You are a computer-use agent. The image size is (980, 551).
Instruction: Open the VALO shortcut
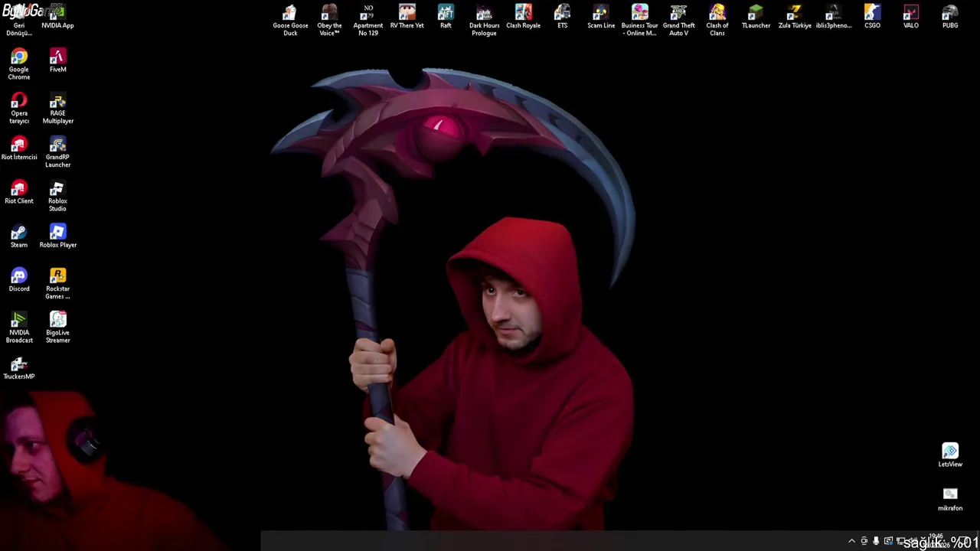(911, 16)
